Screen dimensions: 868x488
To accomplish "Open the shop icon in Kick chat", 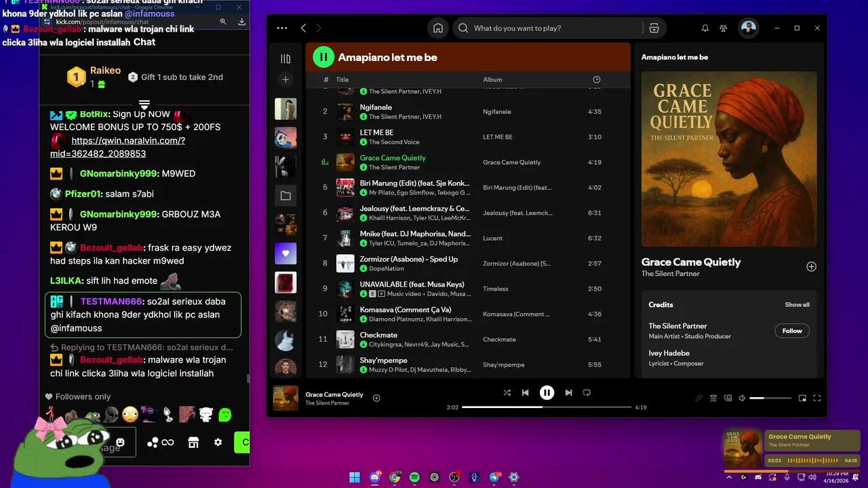I will [193, 443].
